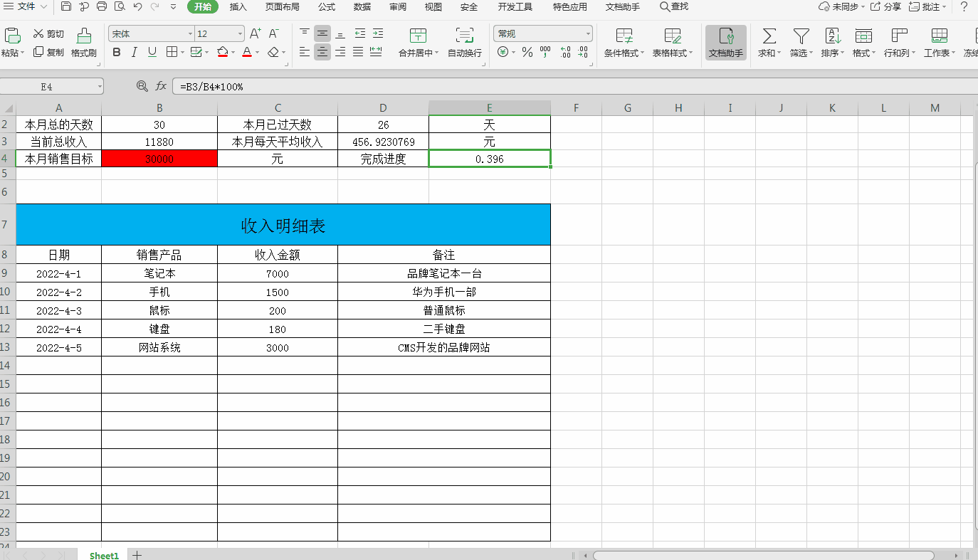
Task: Select the Sheet1 tab
Action: coord(104,556)
